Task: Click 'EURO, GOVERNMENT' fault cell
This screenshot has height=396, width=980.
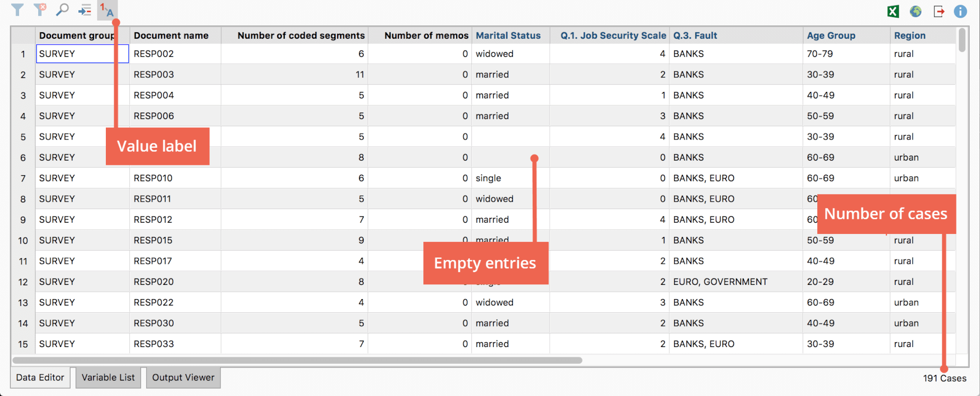Action: point(720,282)
